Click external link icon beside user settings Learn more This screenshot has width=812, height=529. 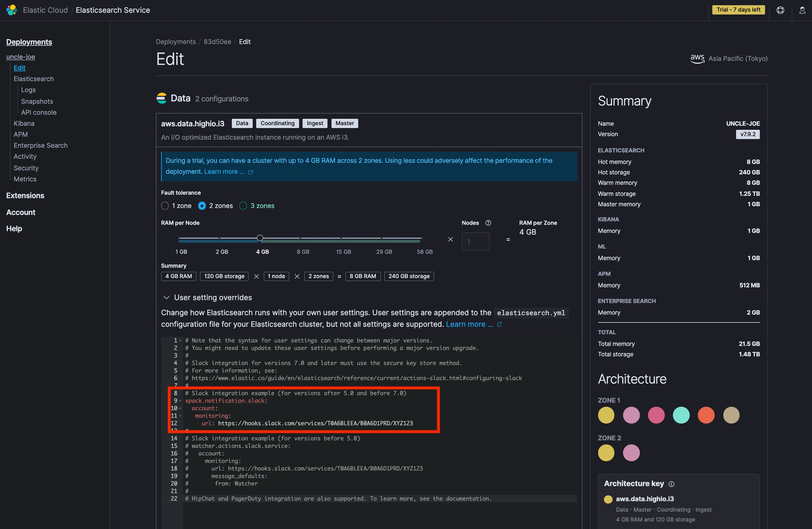point(499,324)
